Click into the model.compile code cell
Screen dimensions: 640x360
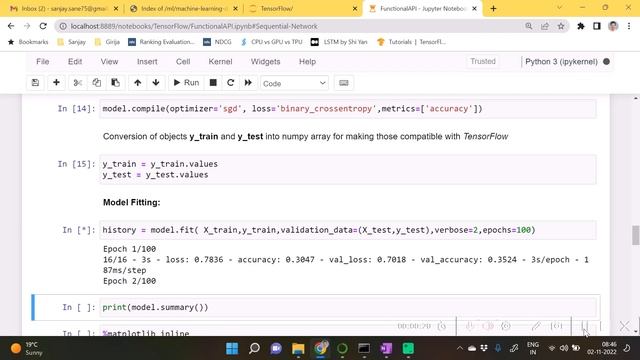[348, 109]
